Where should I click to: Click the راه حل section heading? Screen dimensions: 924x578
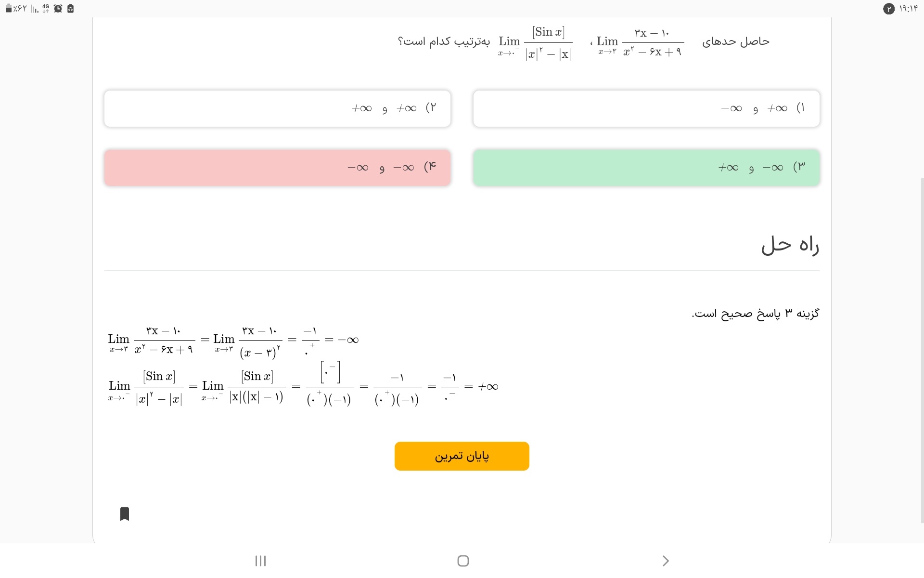790,245
